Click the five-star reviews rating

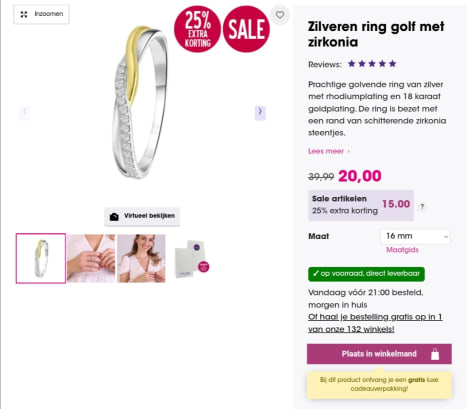click(x=372, y=64)
